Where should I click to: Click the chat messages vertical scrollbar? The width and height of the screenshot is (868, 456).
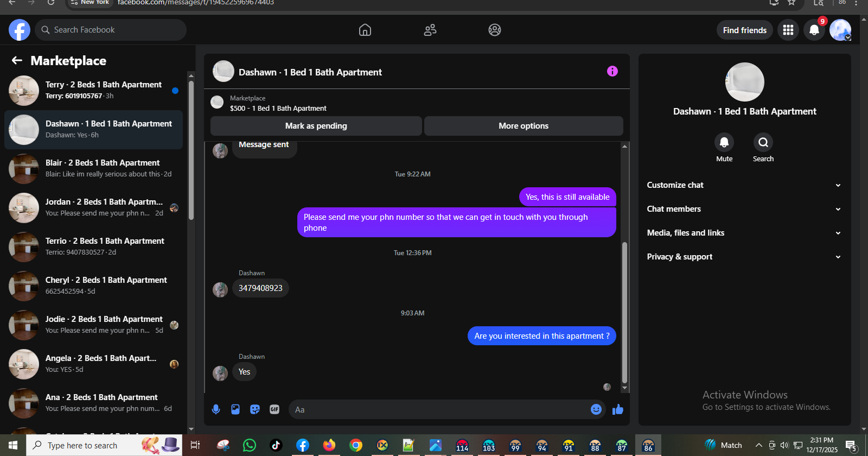pyautogui.click(x=624, y=312)
